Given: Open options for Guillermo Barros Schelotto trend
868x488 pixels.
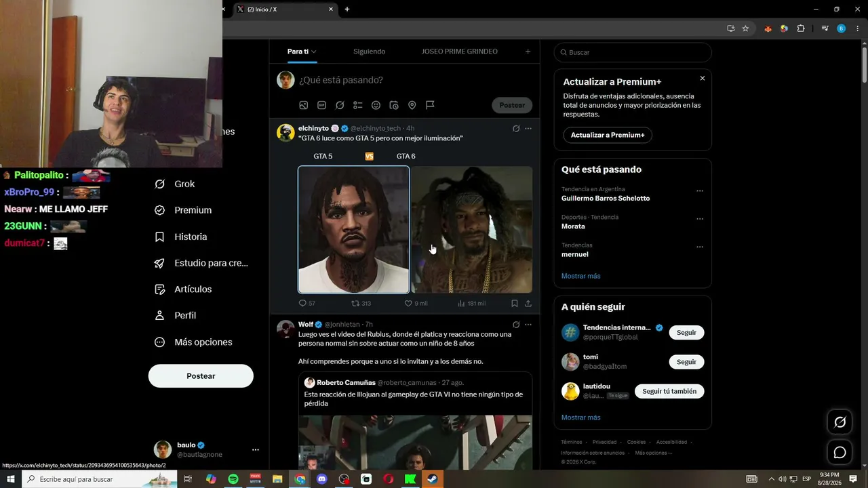Looking at the screenshot, I should click(x=700, y=191).
